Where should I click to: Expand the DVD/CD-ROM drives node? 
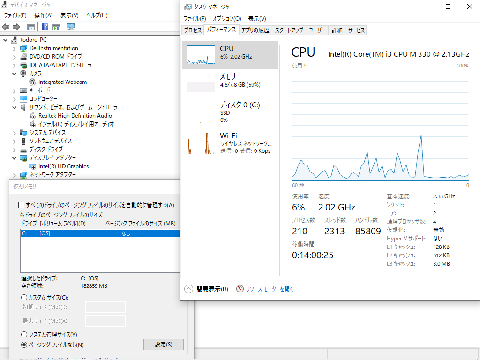coord(14,57)
